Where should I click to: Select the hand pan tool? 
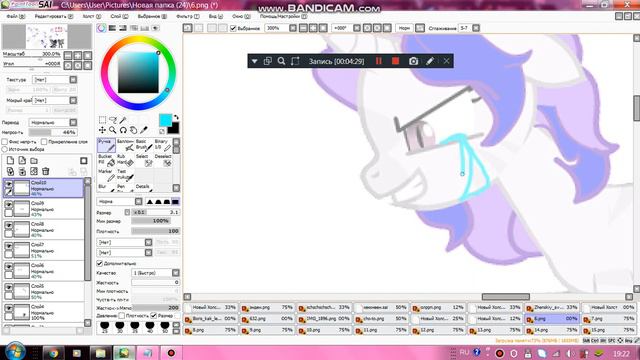[x=133, y=130]
